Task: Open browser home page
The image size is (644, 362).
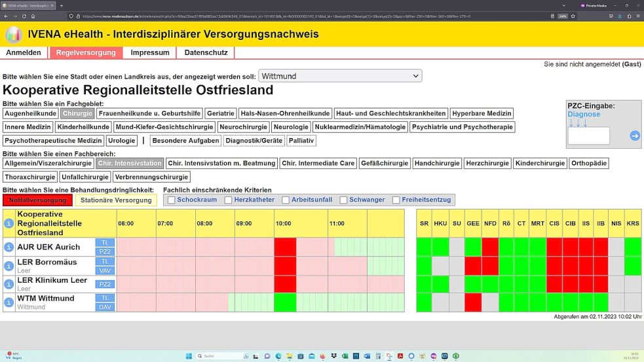Action: 33,16
